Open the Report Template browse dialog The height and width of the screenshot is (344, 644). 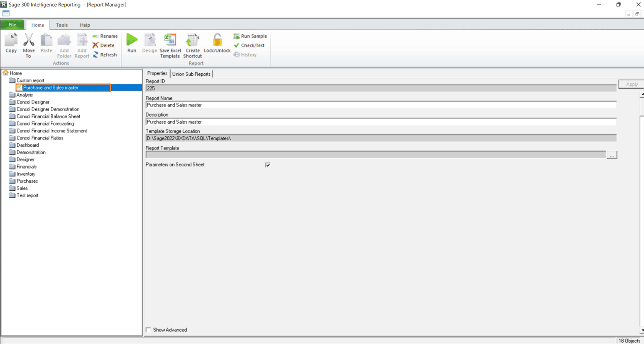point(612,155)
